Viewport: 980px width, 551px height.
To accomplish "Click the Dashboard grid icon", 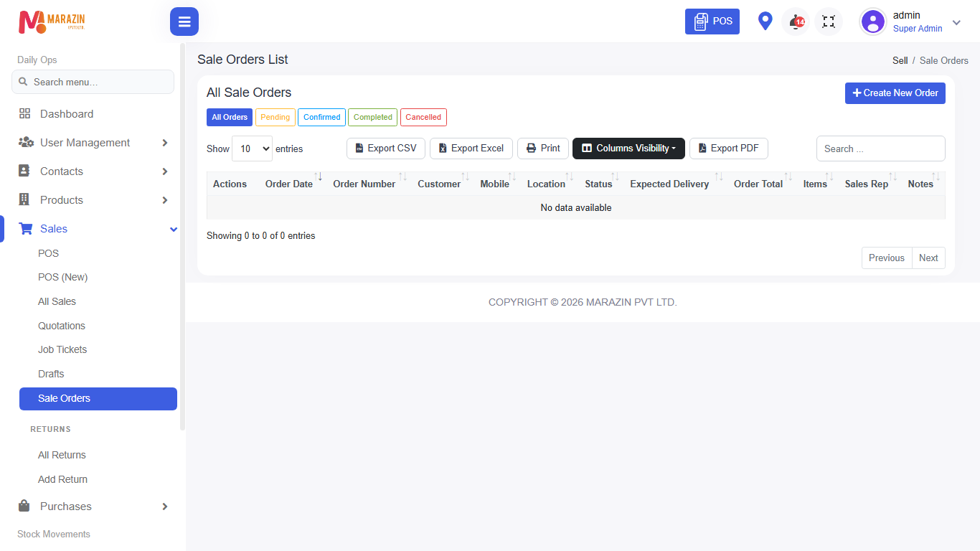I will 24,113.
